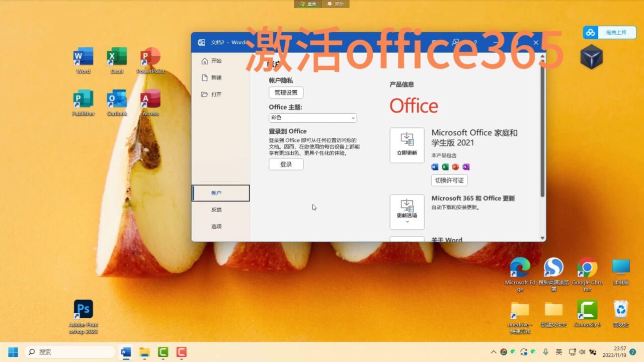This screenshot has height=362, width=644.
Task: Click the red Camtasia taskbar icon
Action: (x=182, y=352)
